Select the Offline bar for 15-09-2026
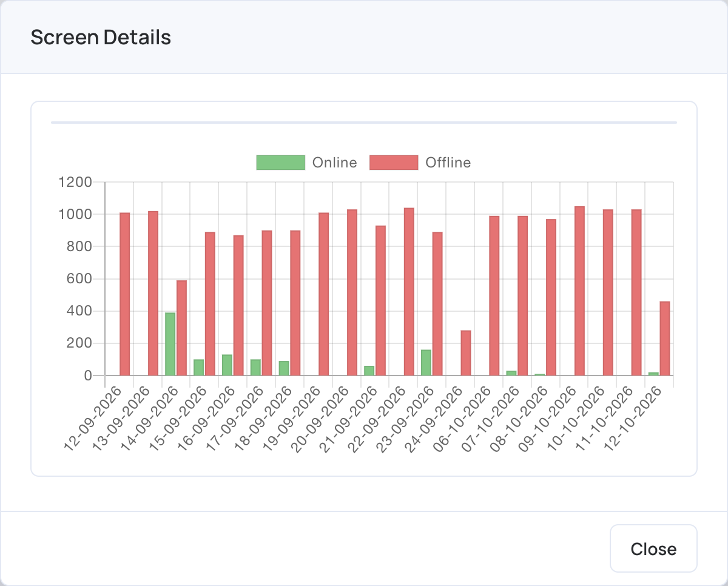Screen dimensions: 728x586 click(210, 304)
